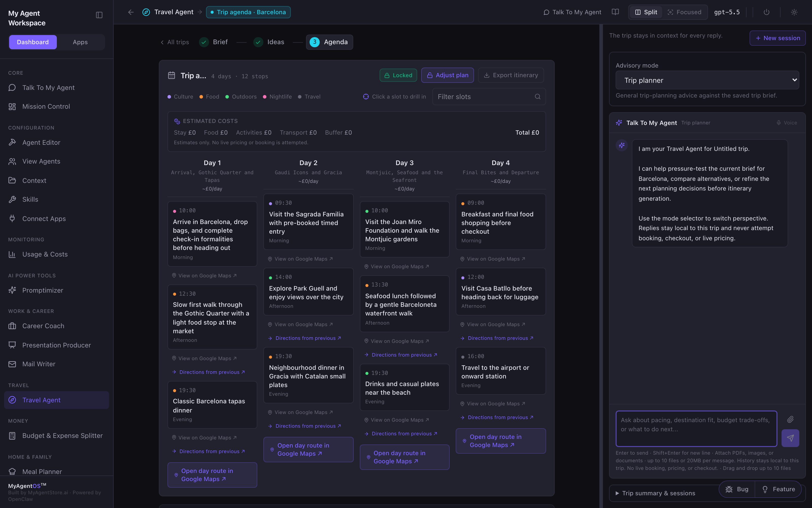Select Travel Agent in sidebar
Image resolution: width=812 pixels, height=508 pixels.
point(56,400)
